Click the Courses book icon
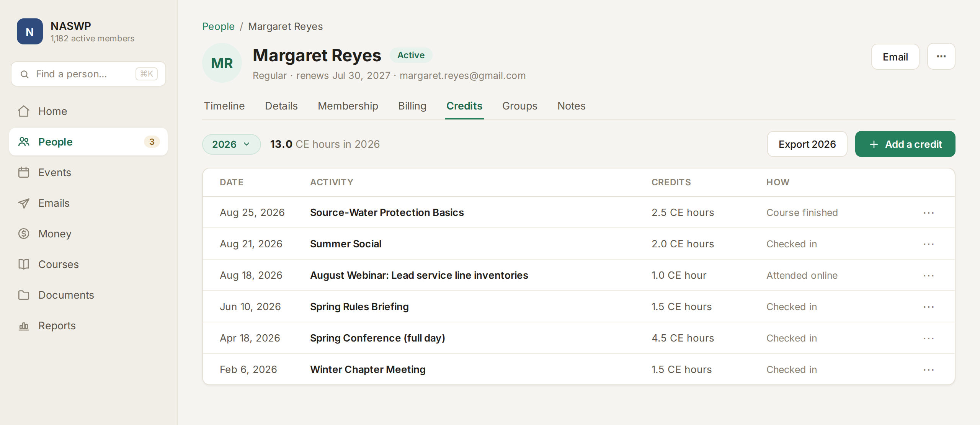 tap(24, 264)
